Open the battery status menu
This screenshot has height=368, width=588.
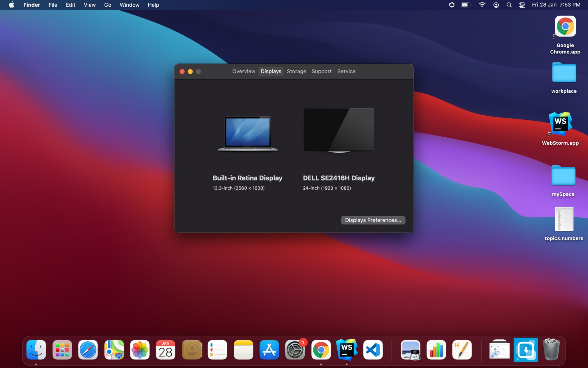coord(466,5)
